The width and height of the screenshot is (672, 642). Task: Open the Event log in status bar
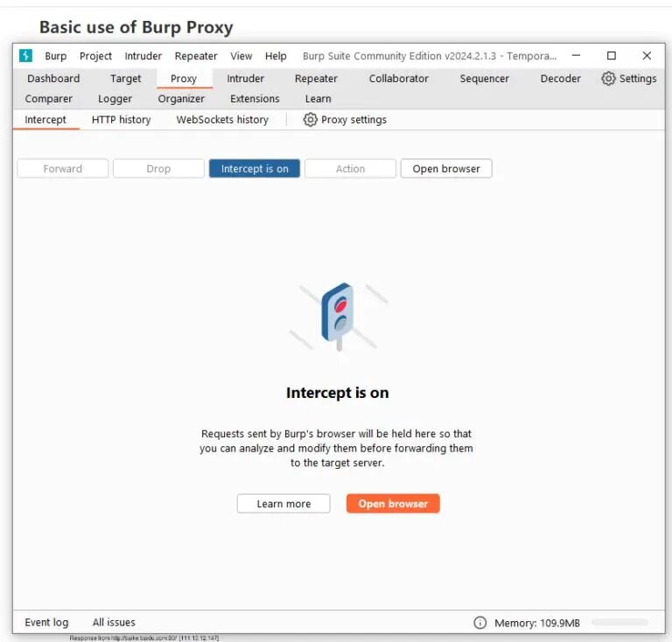46,623
